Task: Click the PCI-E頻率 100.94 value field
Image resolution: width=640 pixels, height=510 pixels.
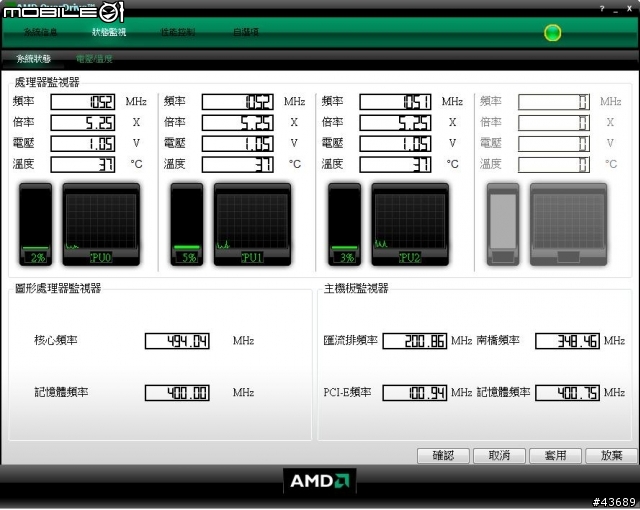Action: (415, 393)
